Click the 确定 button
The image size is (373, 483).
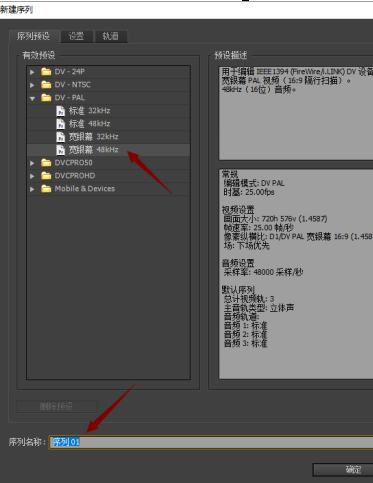343,470
